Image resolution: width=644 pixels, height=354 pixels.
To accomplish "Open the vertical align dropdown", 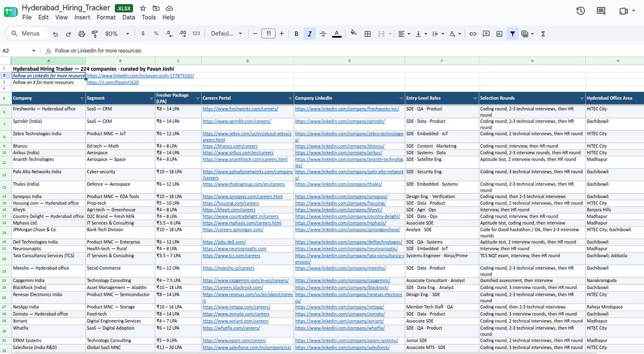I will point(421,33).
